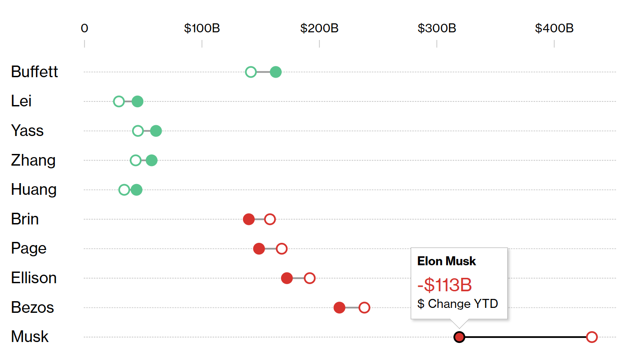Select Zhang's filled green marker
Viewport: 629px width, 364px height.
click(x=151, y=160)
